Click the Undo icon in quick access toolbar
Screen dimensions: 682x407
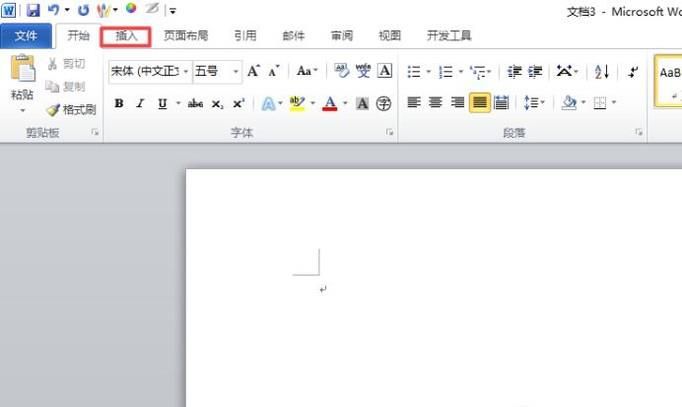pyautogui.click(x=54, y=10)
